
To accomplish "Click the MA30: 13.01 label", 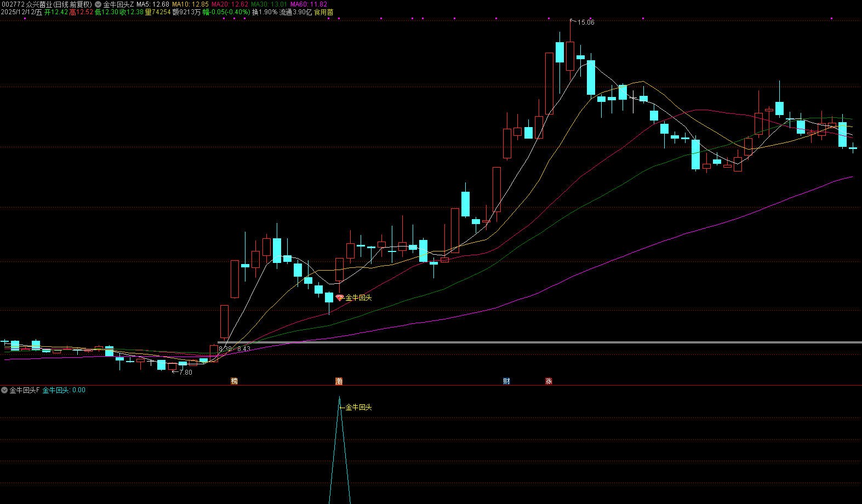I will click(269, 4).
